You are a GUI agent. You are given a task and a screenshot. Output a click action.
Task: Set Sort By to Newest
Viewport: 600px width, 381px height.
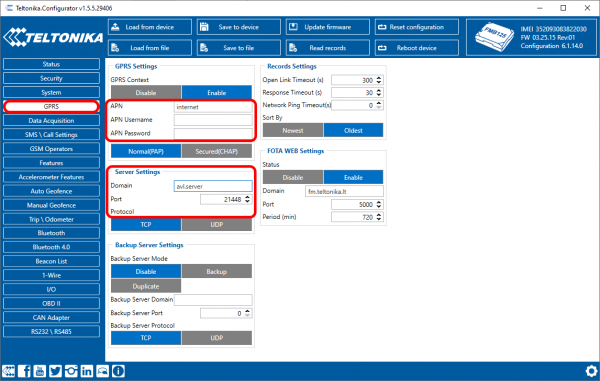[293, 130]
